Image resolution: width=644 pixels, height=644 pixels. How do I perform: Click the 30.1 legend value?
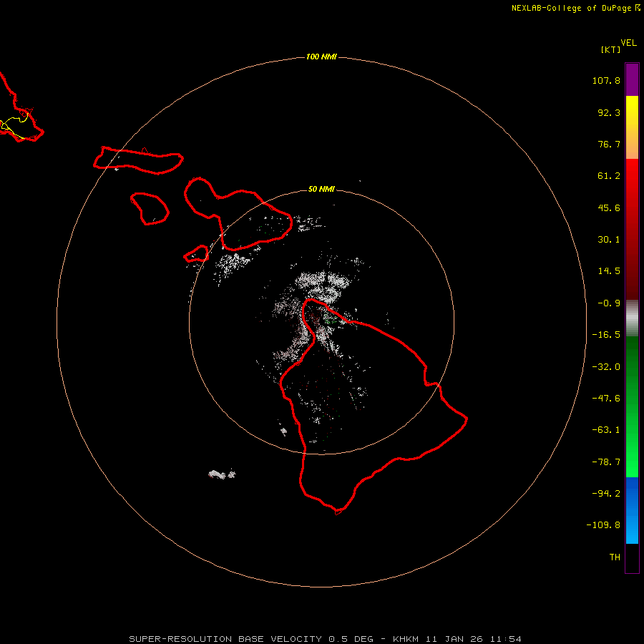tap(609, 240)
